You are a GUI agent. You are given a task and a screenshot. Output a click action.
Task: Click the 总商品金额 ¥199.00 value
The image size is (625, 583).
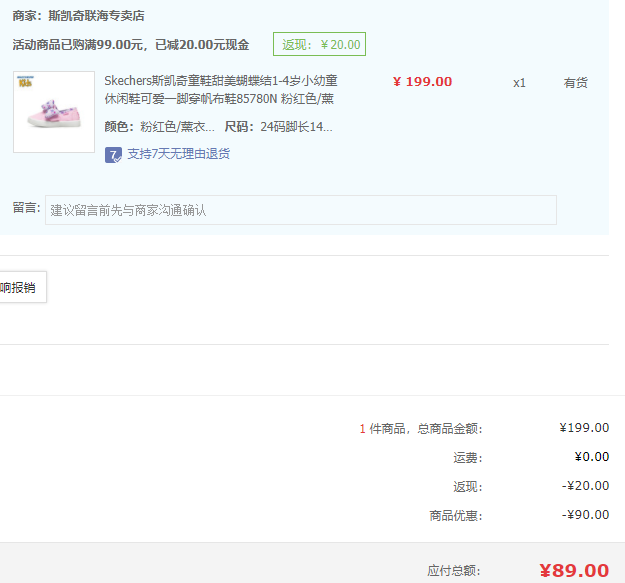pos(584,428)
